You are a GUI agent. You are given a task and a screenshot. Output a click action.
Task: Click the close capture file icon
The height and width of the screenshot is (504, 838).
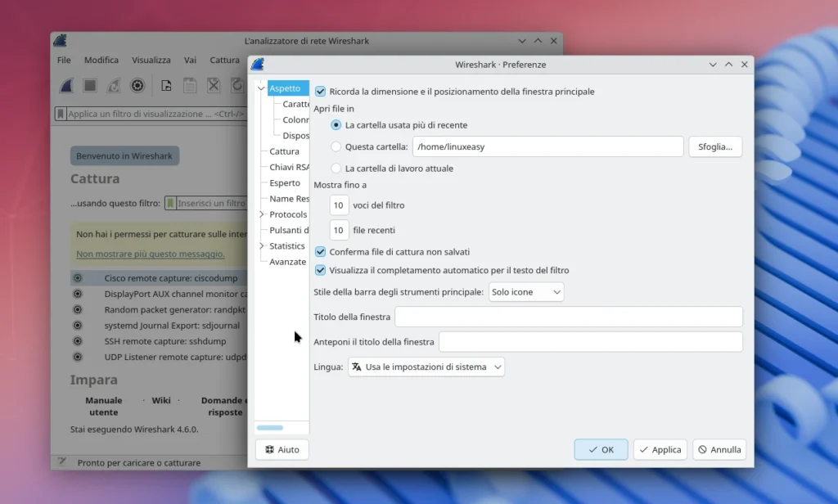pos(213,85)
